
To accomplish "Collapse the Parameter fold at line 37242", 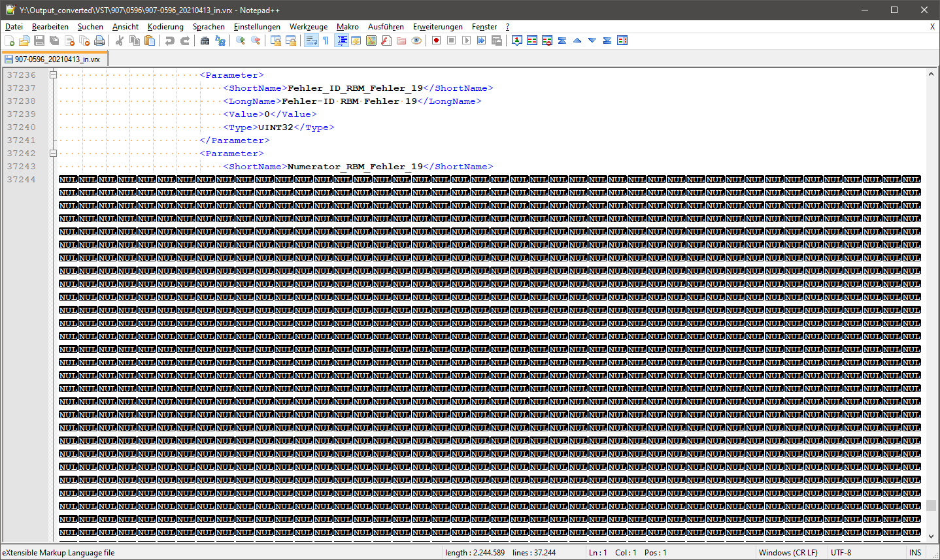I will click(54, 154).
